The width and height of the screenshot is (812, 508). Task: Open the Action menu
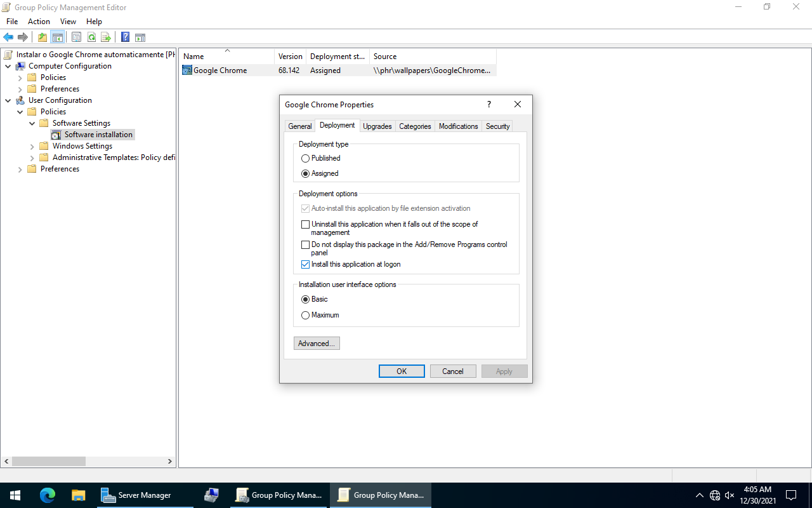(x=39, y=22)
